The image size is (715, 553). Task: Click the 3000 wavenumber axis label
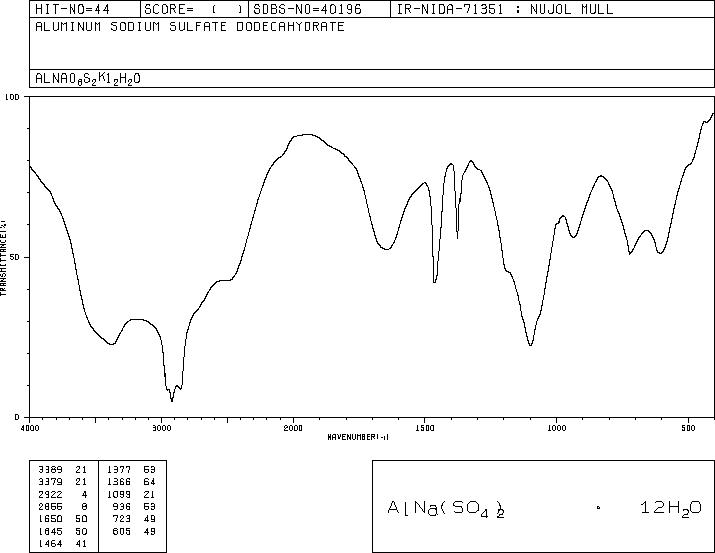(x=161, y=428)
